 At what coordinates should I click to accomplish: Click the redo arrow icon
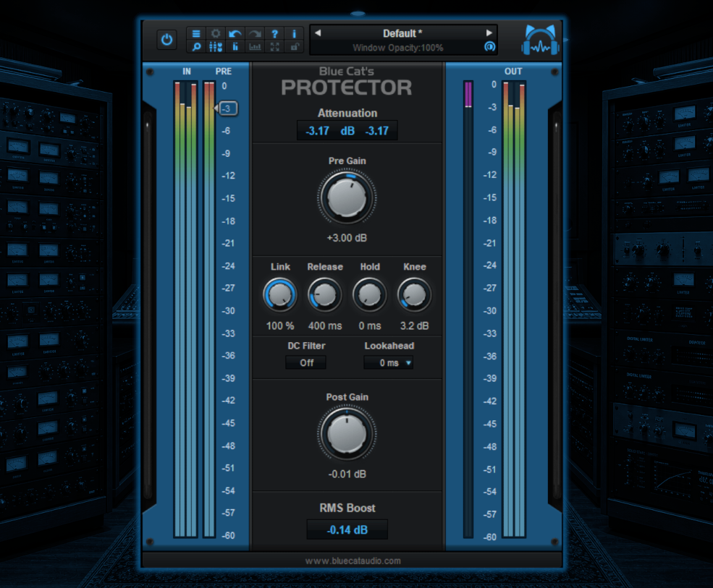coord(255,33)
